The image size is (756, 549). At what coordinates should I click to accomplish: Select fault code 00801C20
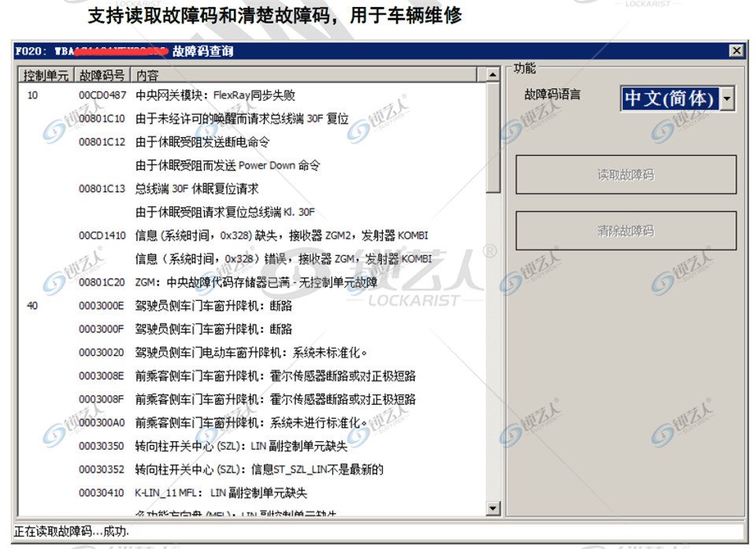102,282
